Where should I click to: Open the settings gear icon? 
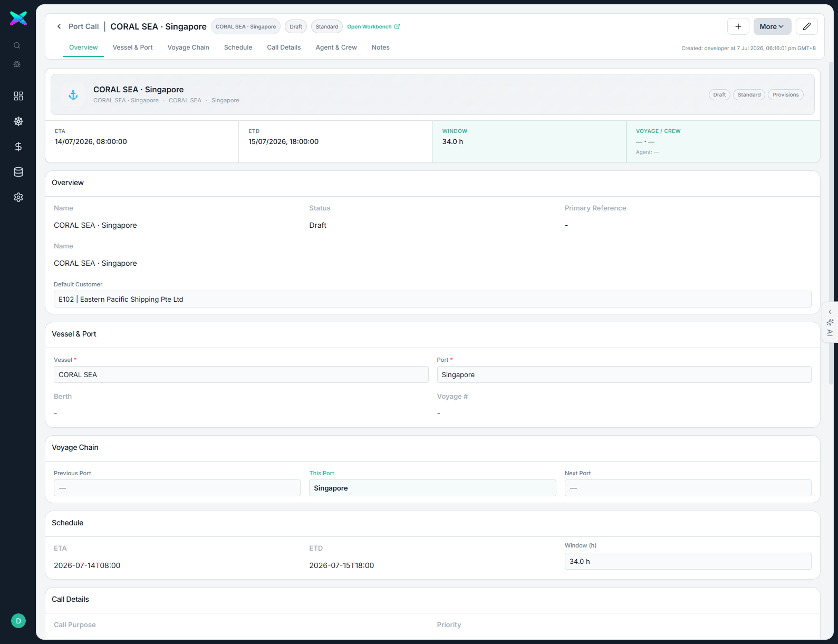click(x=18, y=197)
